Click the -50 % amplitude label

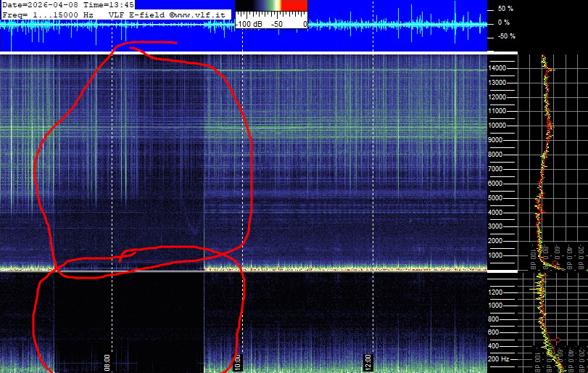tap(505, 36)
